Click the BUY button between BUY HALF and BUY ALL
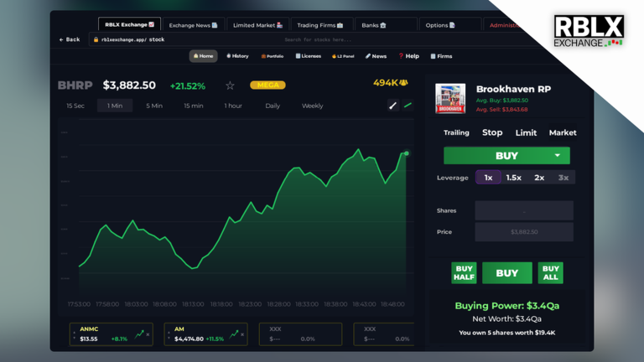The width and height of the screenshot is (644, 362). point(506,273)
